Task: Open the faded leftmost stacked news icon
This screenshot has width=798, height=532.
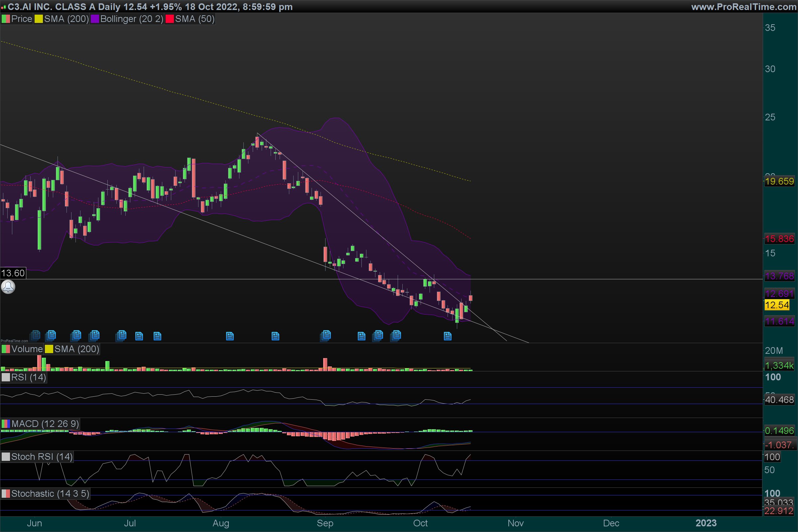Action: 35,335
